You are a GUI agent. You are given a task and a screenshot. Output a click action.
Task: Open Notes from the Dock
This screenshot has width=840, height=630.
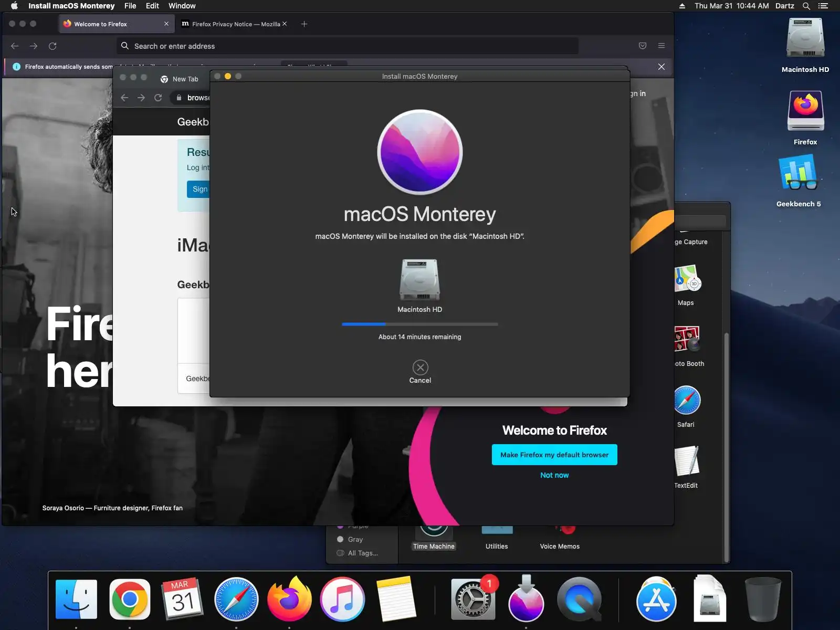[396, 600]
